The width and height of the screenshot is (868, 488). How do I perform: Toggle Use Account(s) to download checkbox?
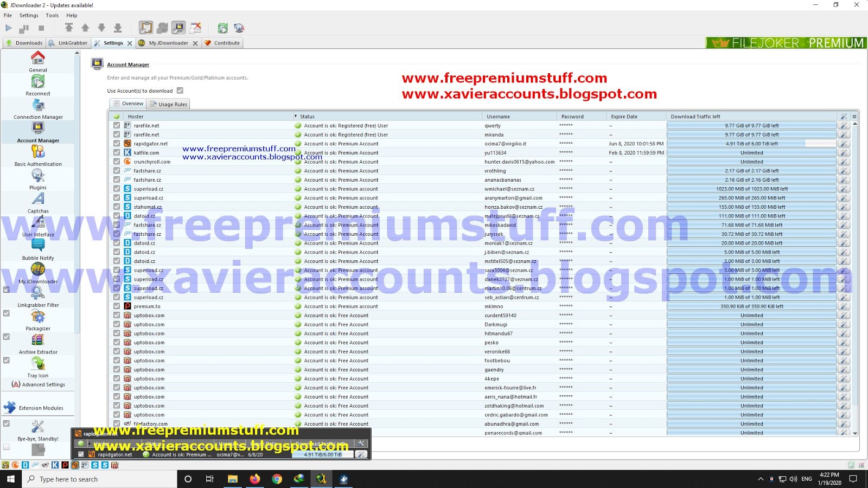(180, 91)
